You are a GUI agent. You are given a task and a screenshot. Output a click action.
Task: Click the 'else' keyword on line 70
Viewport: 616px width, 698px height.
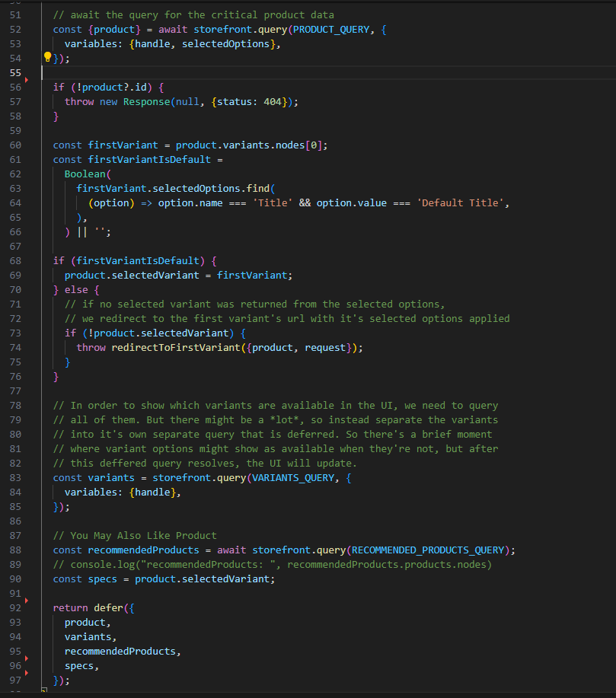pyautogui.click(x=76, y=290)
